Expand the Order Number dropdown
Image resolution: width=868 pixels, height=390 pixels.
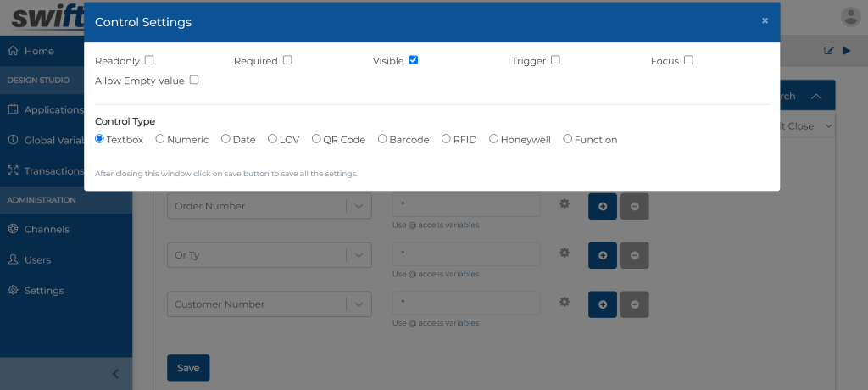pyautogui.click(x=359, y=206)
